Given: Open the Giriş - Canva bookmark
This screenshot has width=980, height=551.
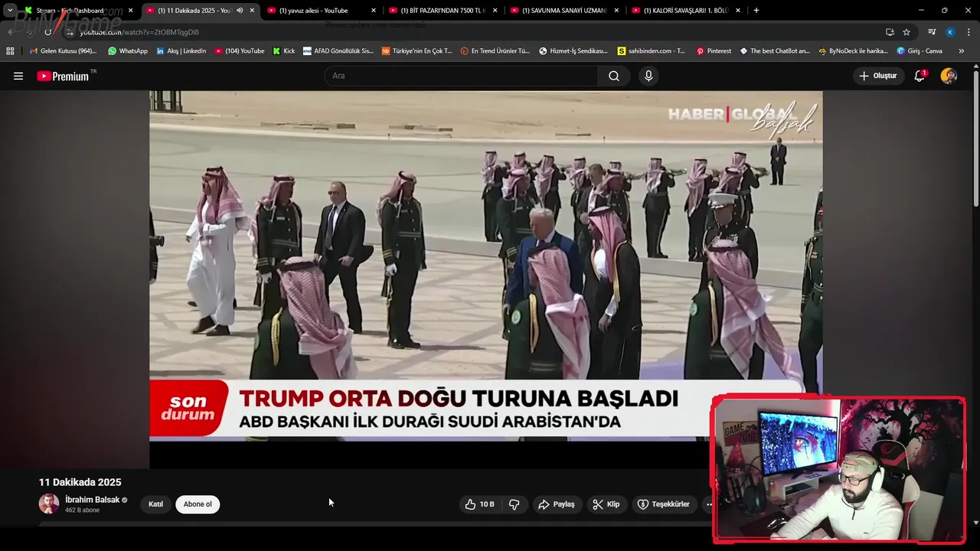Looking at the screenshot, I should [x=920, y=51].
